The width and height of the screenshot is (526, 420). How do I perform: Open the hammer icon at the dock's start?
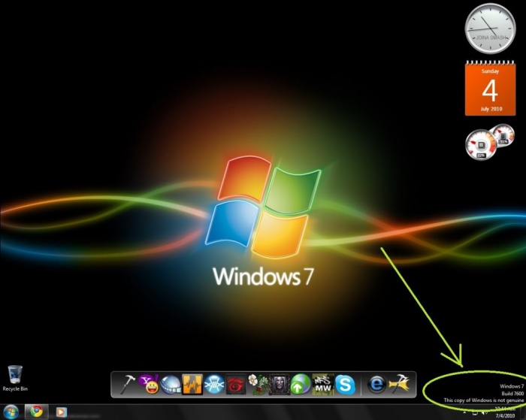pyautogui.click(x=127, y=385)
